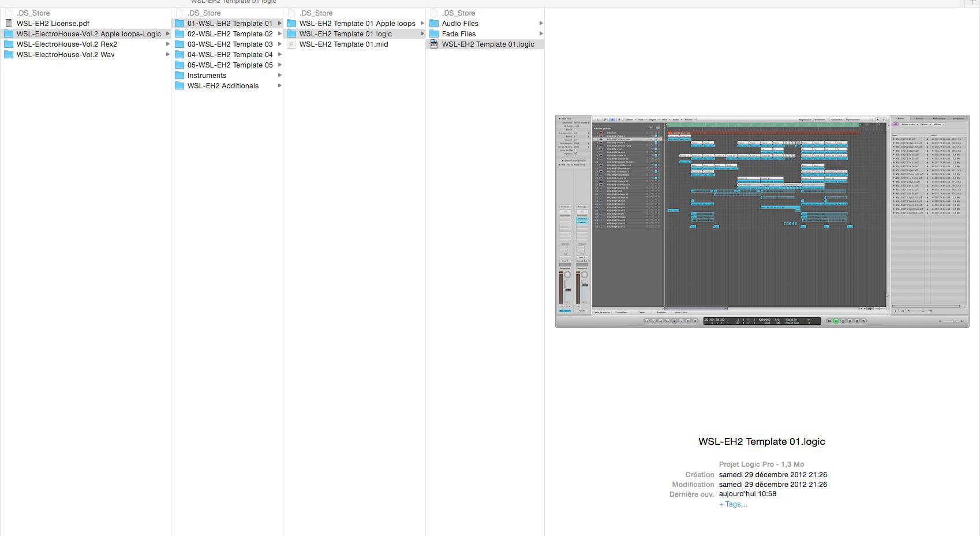Click the large preview title 'WSL-EH2 Template 01.logic'
The image size is (980, 536).
[762, 441]
